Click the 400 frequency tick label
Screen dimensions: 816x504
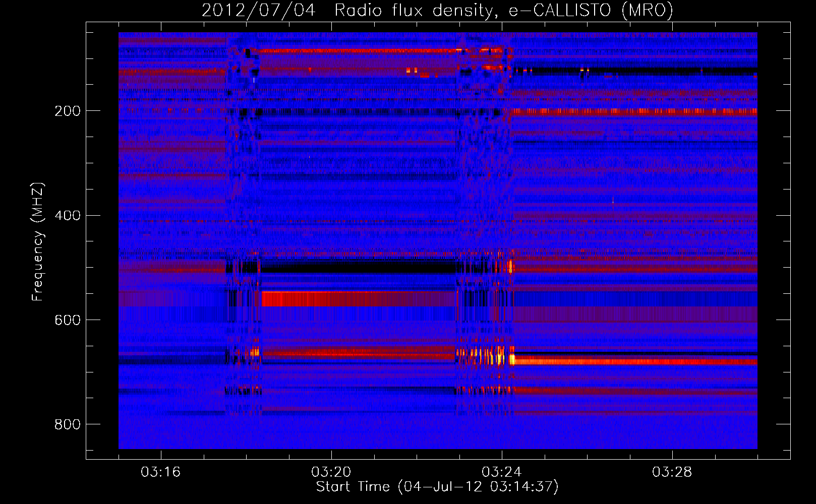68,216
